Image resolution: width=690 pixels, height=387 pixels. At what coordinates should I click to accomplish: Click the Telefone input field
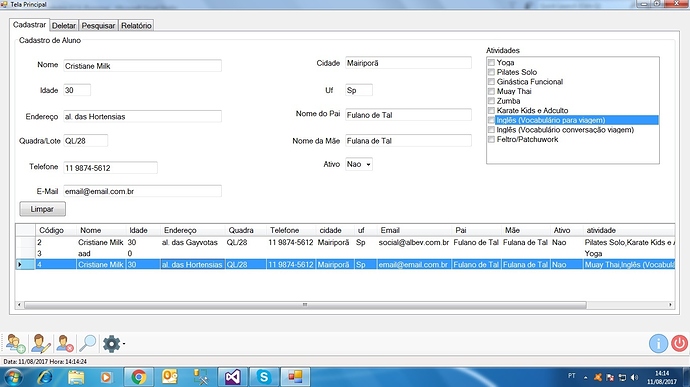(110, 168)
